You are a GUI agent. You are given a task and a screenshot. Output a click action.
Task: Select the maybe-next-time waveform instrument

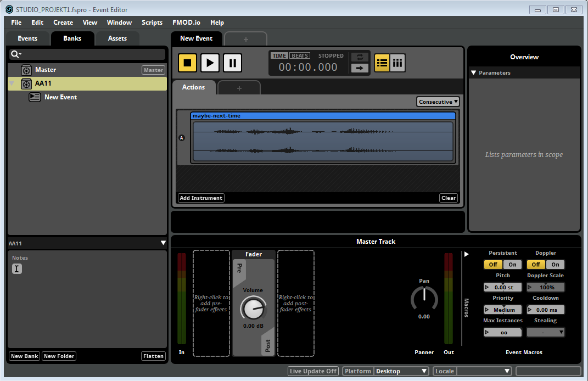[x=323, y=142]
